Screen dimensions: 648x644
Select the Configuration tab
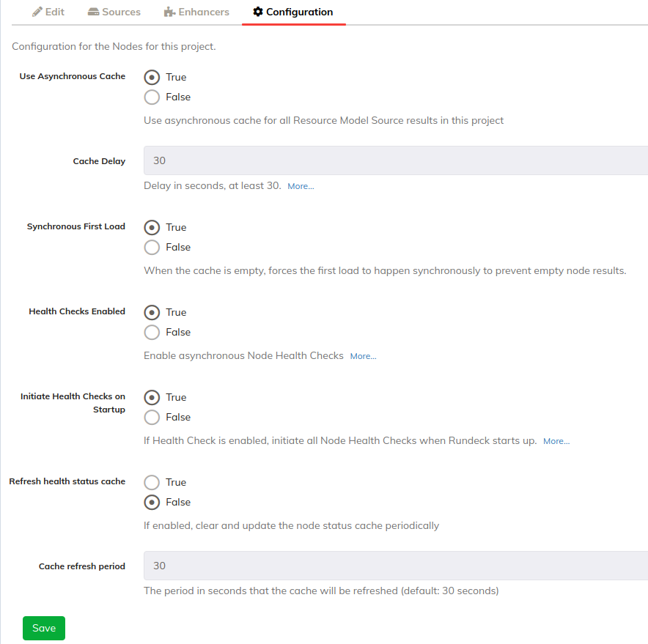[293, 12]
